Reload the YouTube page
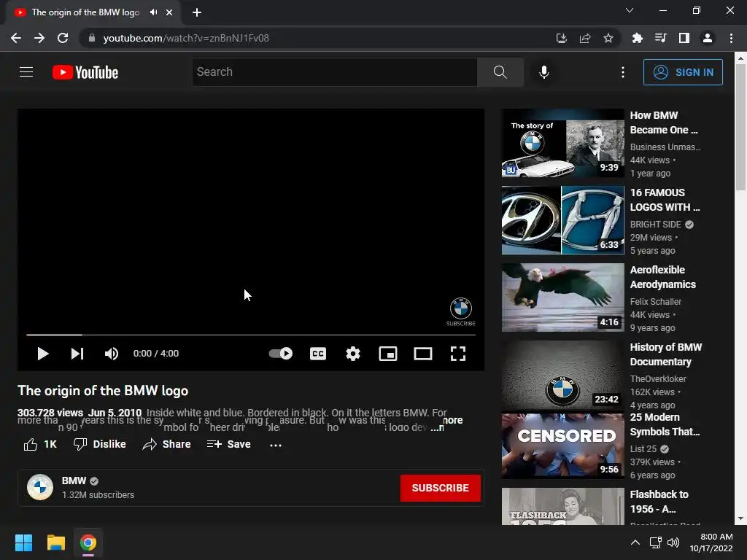The width and height of the screenshot is (747, 560). (63, 38)
